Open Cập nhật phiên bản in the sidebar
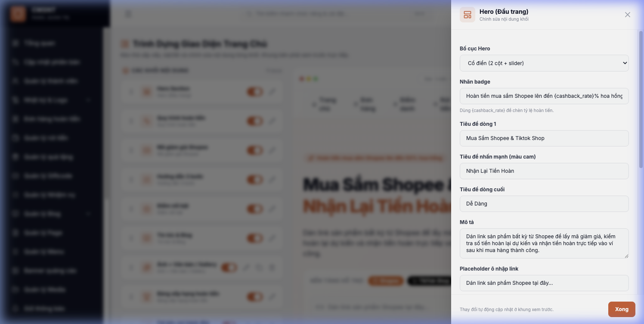Image resolution: width=644 pixels, height=324 pixels. coord(52,62)
